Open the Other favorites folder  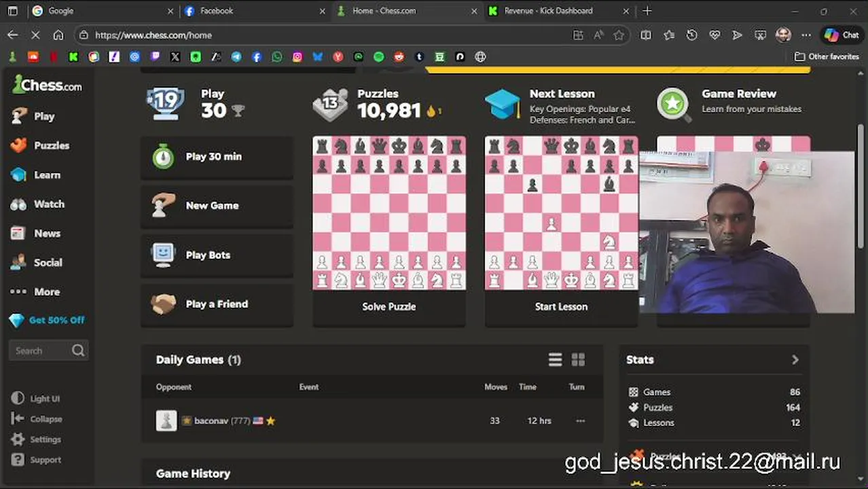827,57
